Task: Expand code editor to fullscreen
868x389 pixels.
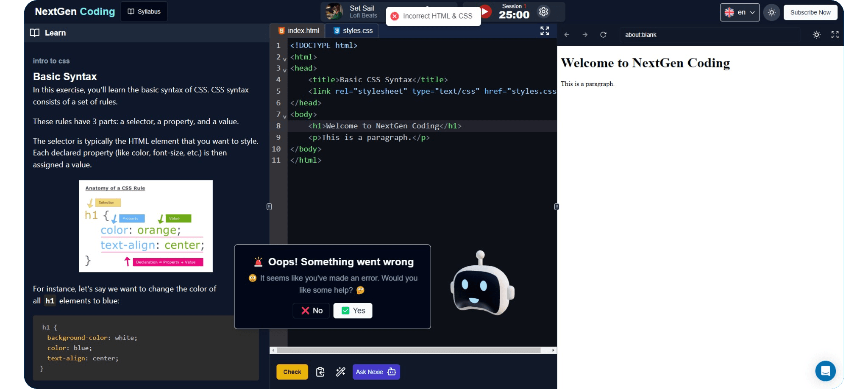Action: point(545,31)
